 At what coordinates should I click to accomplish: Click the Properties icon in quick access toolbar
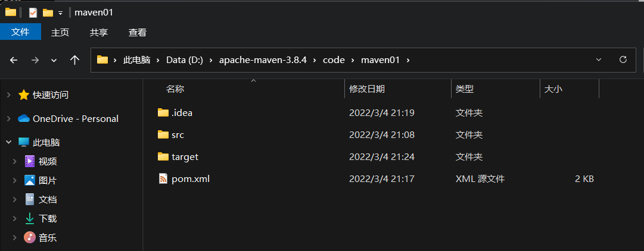coord(33,12)
